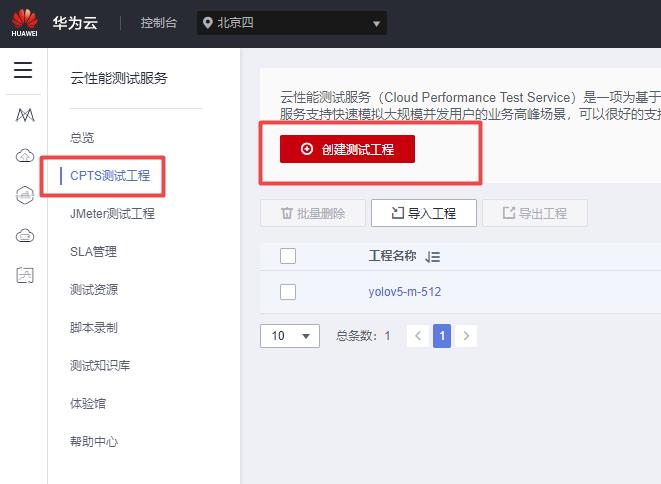This screenshot has width=661, height=484.
Task: Open 总览 in the sidebar
Action: 82,137
